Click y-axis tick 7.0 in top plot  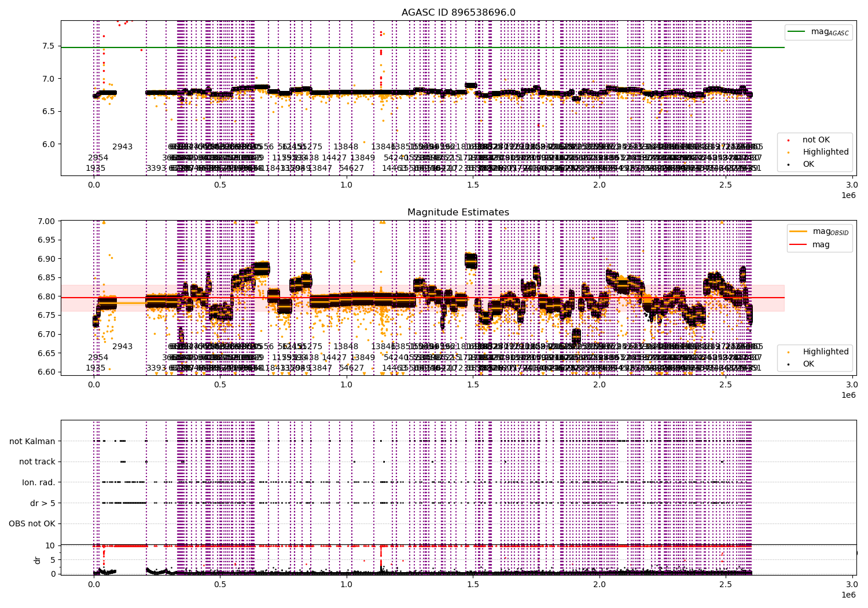pyautogui.click(x=48, y=79)
